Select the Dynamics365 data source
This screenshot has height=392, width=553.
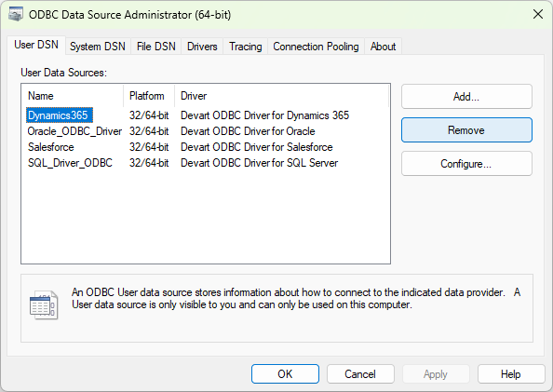60,115
